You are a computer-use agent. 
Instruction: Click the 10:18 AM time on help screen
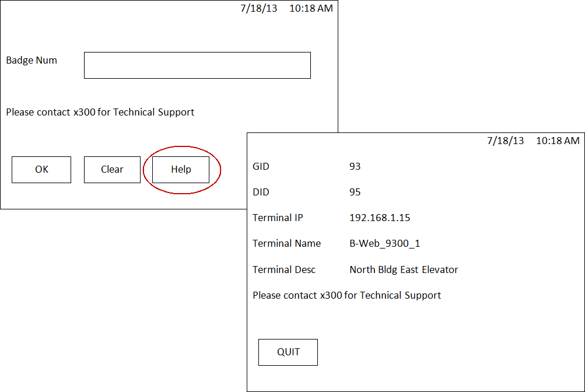point(558,141)
